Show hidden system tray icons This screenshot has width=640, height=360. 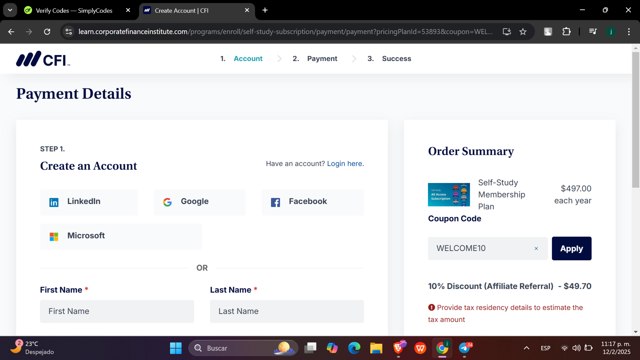tap(527, 348)
